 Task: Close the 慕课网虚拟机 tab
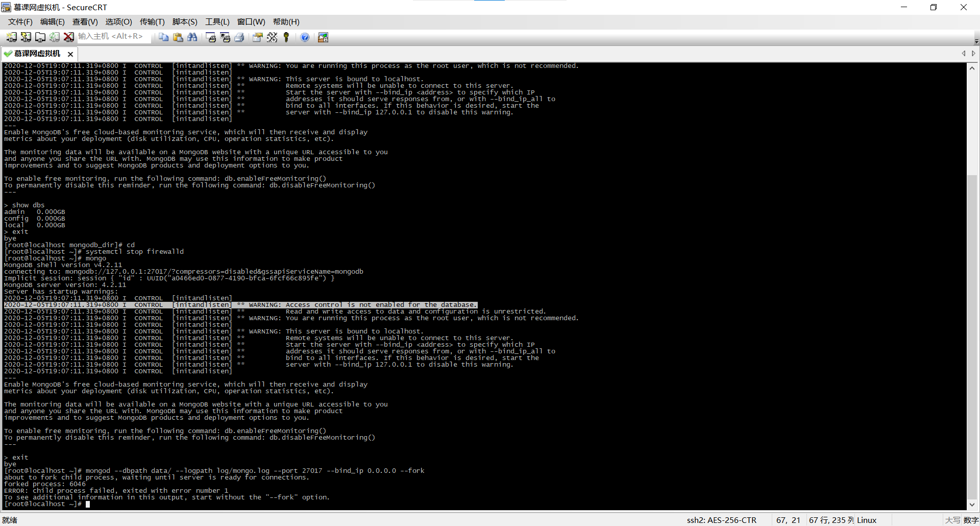[70, 54]
